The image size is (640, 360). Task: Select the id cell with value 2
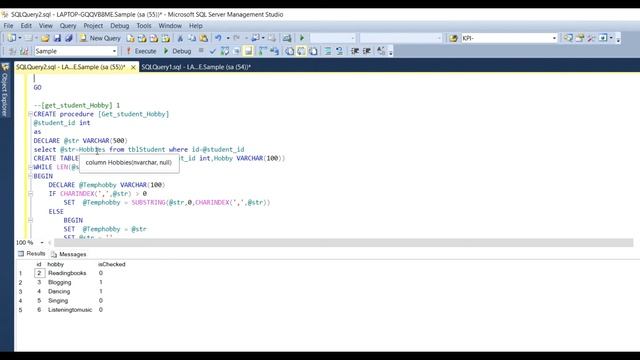point(39,273)
